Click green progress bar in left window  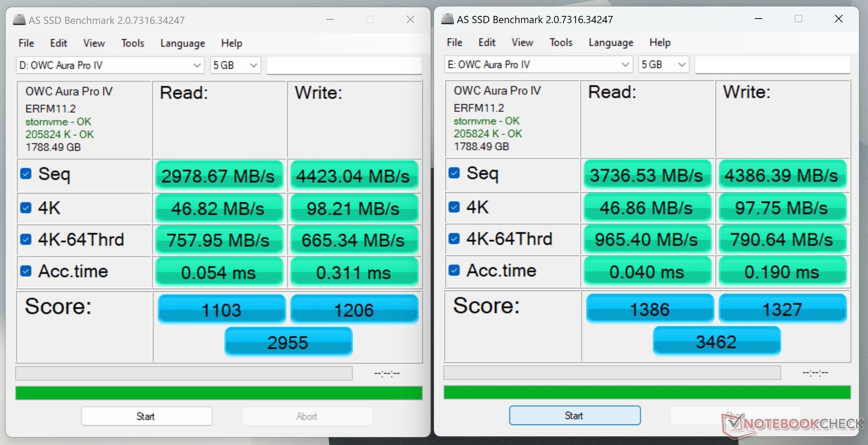tap(219, 393)
